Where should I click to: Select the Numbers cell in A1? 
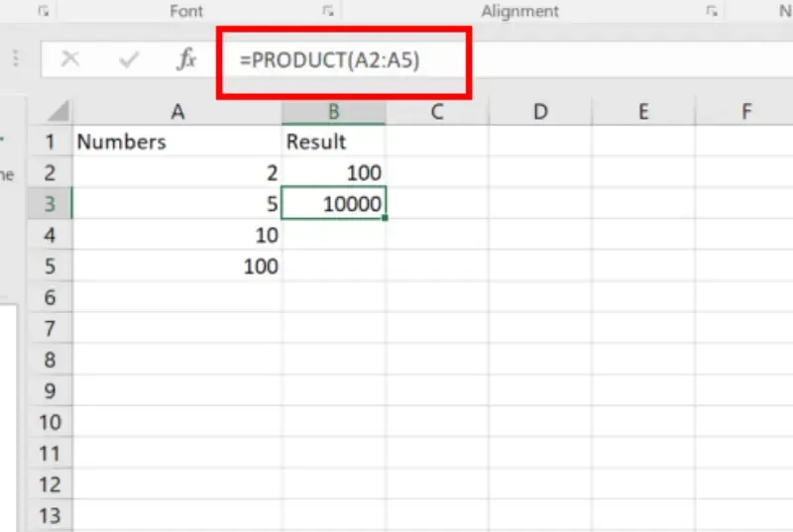pyautogui.click(x=177, y=142)
